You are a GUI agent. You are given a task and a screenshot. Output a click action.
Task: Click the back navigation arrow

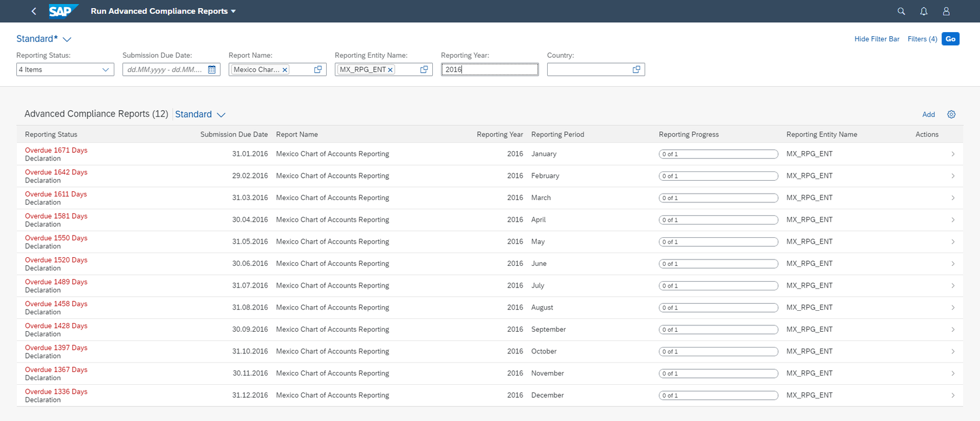[x=34, y=11]
